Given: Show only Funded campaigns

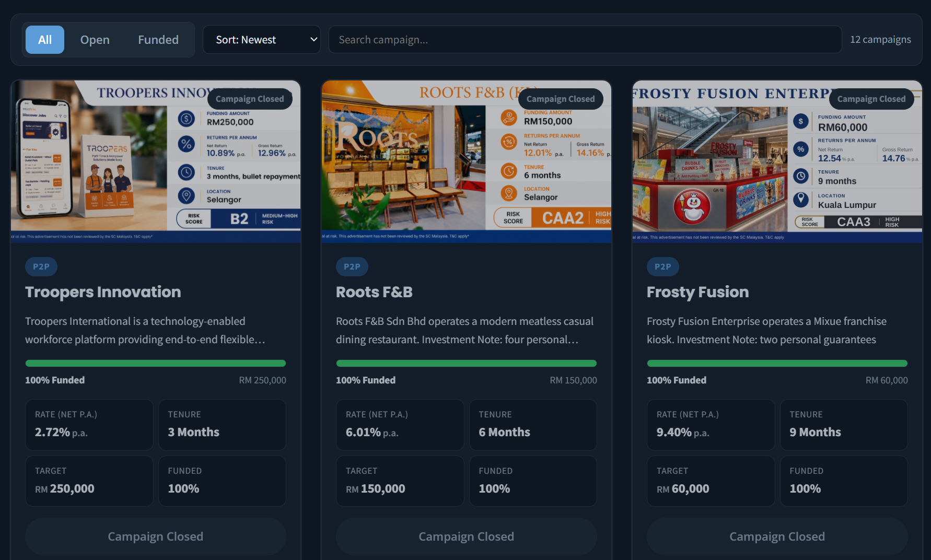Looking at the screenshot, I should [x=158, y=40].
